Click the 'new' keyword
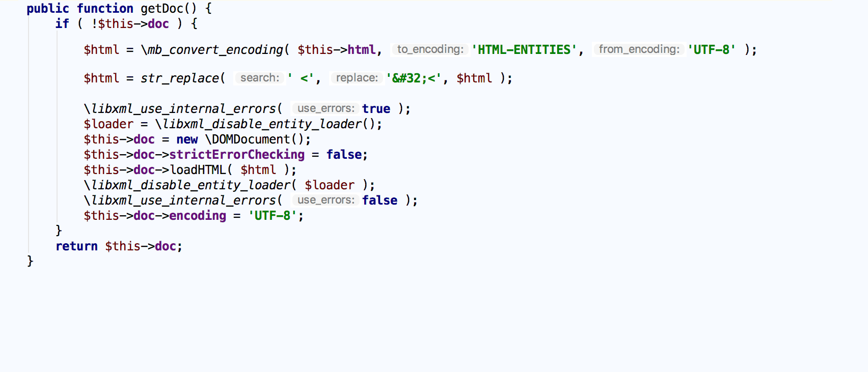 pyautogui.click(x=187, y=139)
